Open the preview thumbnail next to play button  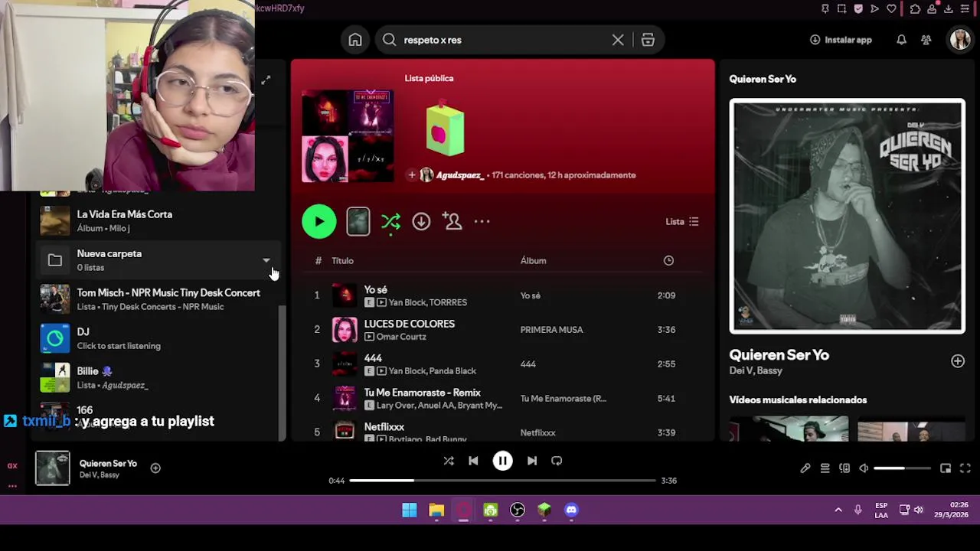pos(358,222)
